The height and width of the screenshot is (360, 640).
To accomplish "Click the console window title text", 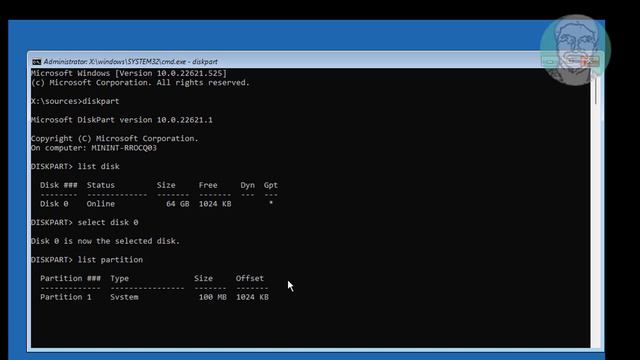I will 131,62.
